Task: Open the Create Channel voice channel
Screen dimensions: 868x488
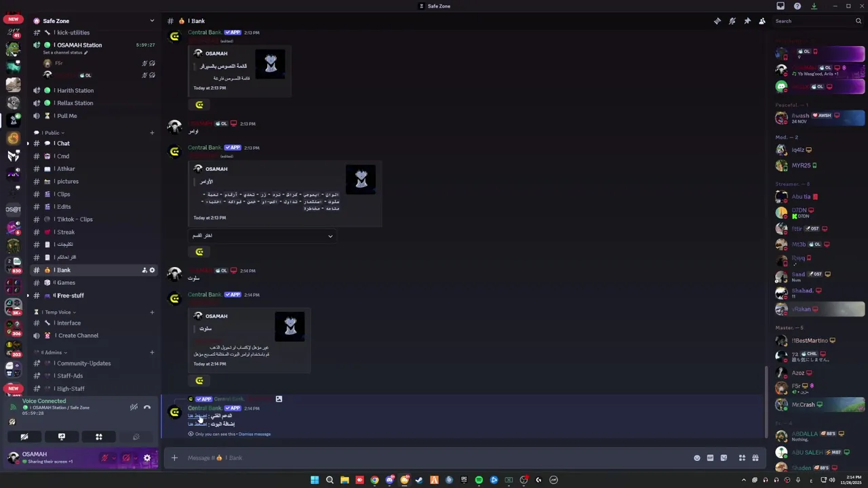Action: [x=94, y=335]
